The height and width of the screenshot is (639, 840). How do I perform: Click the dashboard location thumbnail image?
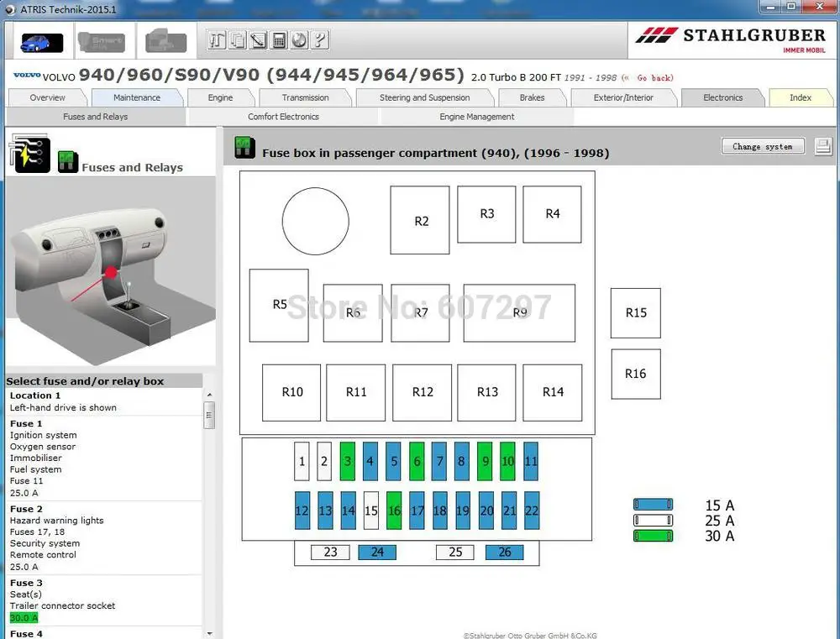click(110, 271)
